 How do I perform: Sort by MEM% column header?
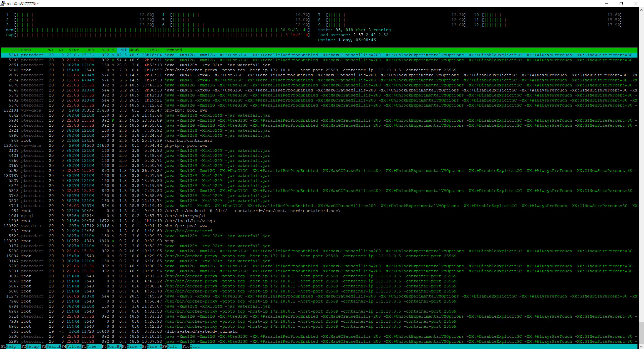134,50
